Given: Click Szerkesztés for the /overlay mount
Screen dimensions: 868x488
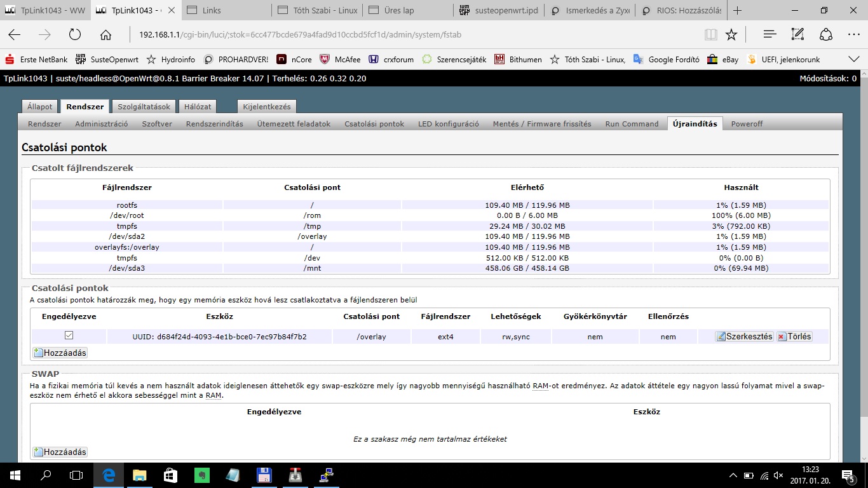Looking at the screenshot, I should coord(744,337).
